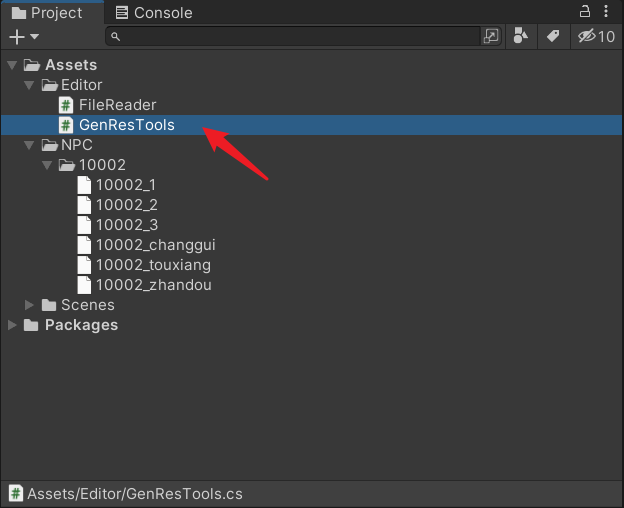
Task: Toggle the panel lock icon
Action: click(x=585, y=11)
